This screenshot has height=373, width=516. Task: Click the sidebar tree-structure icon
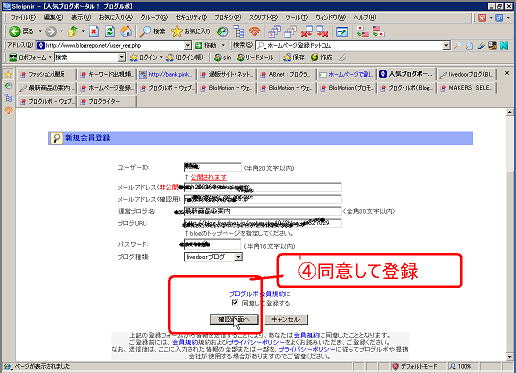[x=8, y=98]
